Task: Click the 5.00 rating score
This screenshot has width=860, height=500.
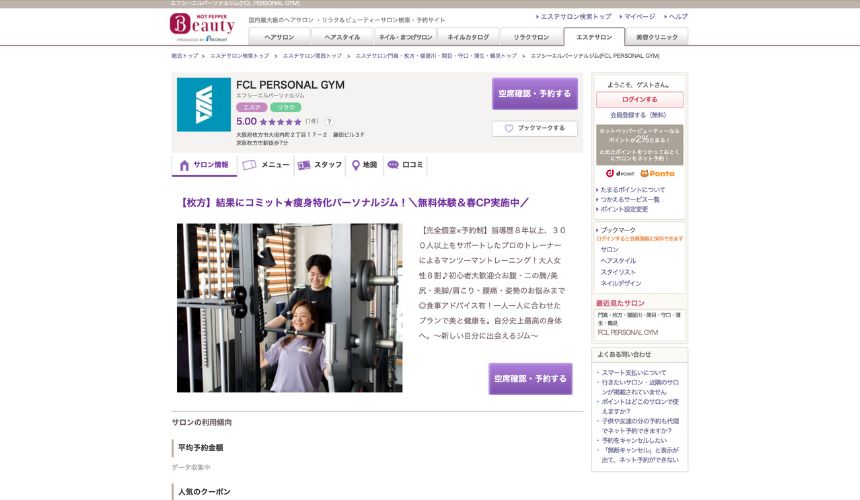Action: point(246,121)
